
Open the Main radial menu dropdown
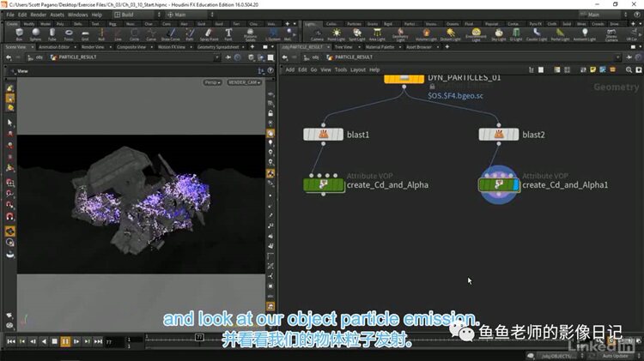tap(190, 15)
